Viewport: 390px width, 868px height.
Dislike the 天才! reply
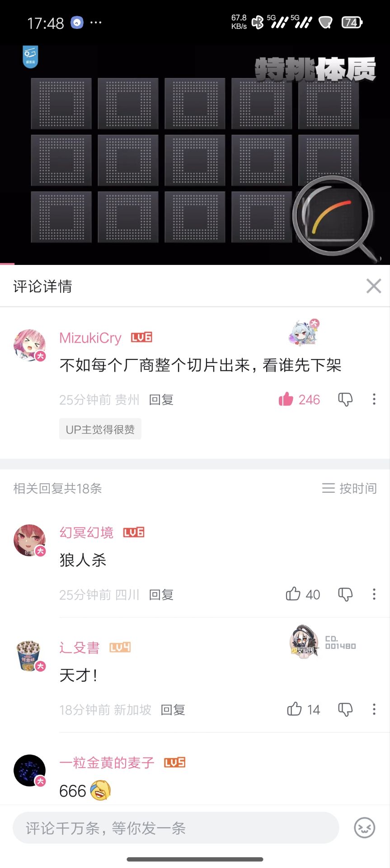coord(345,709)
